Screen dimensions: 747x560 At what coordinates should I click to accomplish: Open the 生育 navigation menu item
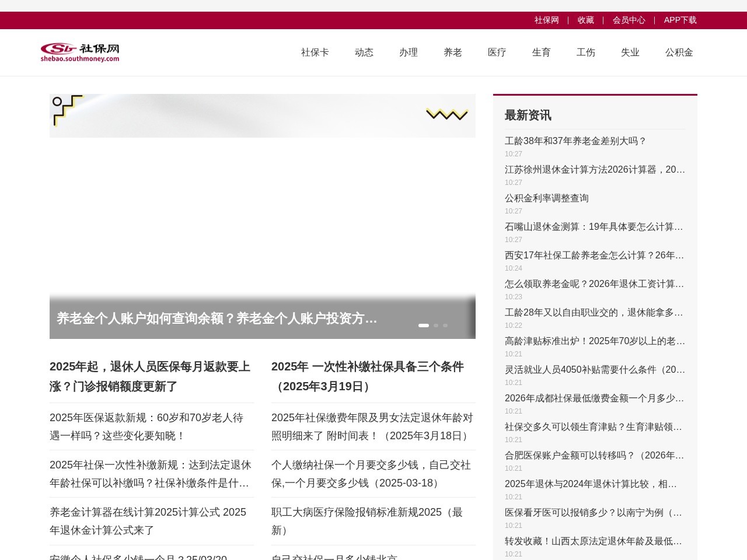point(542,52)
